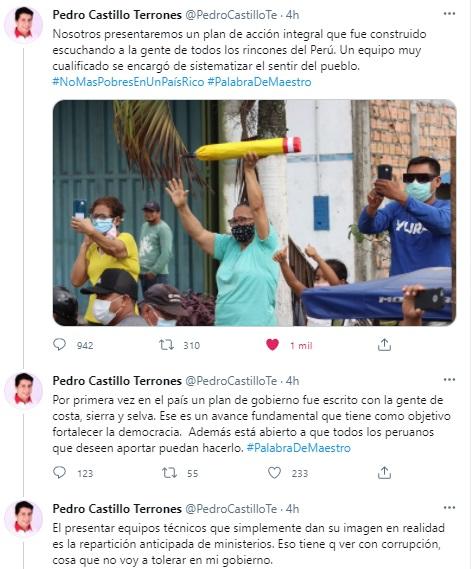This screenshot has height=569, width=472.
Task: Retweet the second tweet with 55 retweets
Action: coord(169,472)
